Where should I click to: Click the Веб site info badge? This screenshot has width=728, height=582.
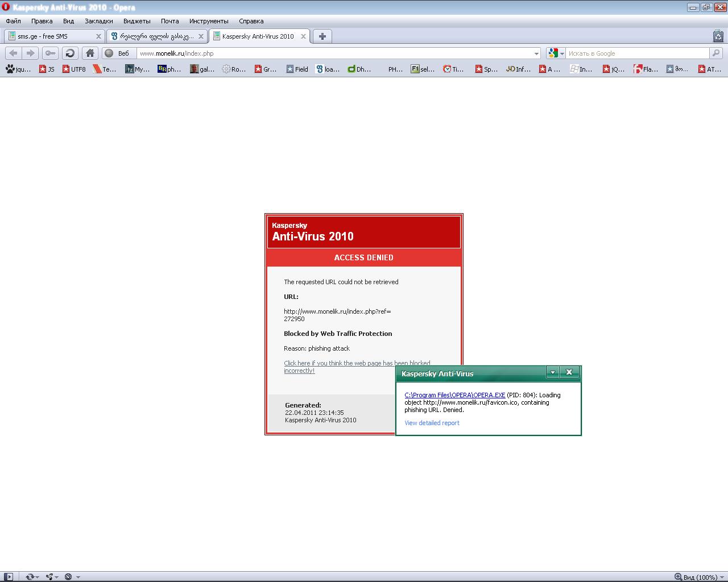(118, 53)
